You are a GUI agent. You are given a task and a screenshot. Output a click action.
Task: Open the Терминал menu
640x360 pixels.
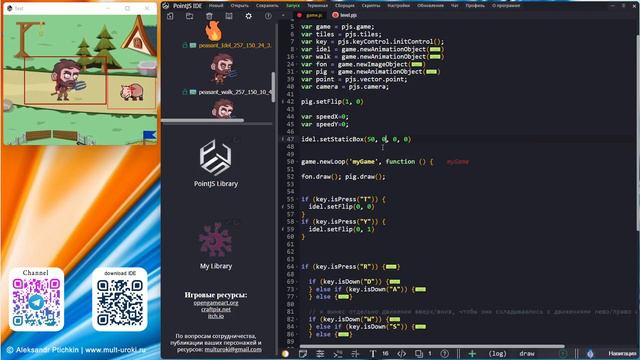[x=318, y=6]
